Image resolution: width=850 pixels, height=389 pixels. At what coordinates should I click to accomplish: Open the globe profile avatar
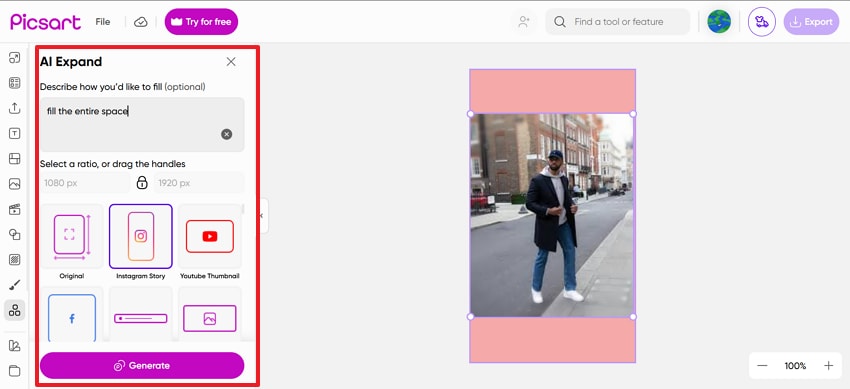tap(719, 22)
